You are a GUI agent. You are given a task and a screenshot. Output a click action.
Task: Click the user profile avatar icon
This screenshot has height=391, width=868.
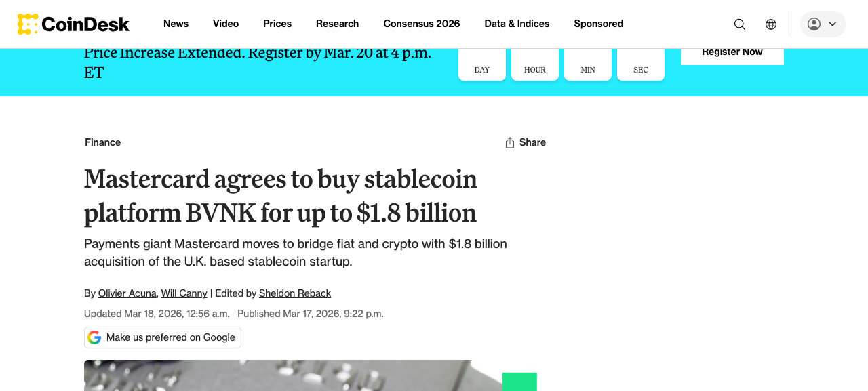tap(814, 24)
